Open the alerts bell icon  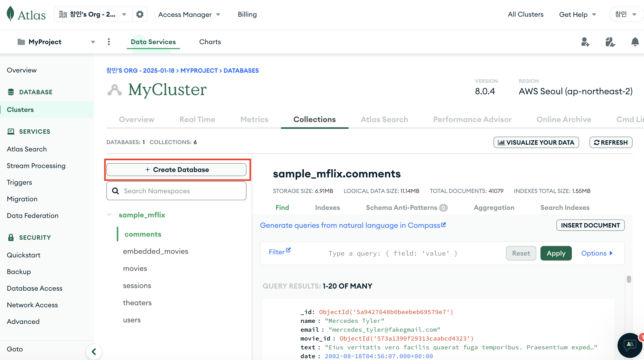[x=635, y=42]
